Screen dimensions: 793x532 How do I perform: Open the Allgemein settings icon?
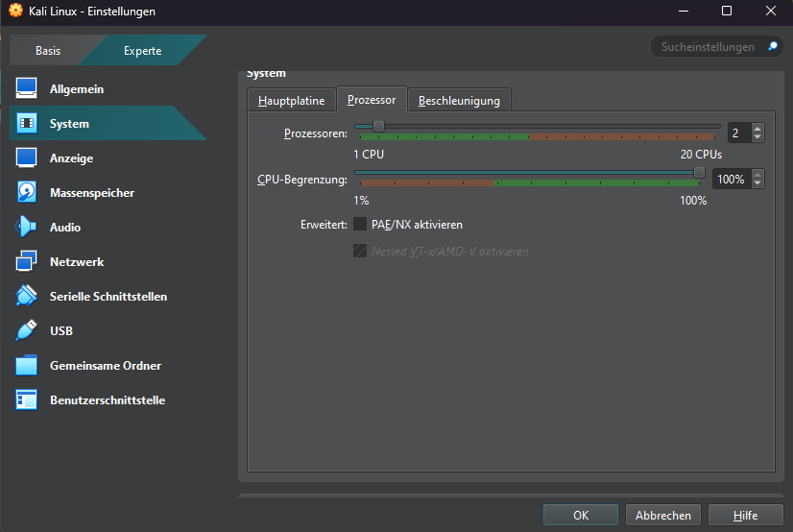(27, 89)
